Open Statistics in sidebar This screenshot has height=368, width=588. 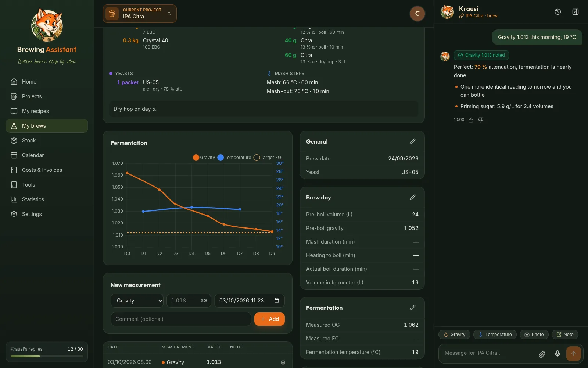tap(47, 199)
